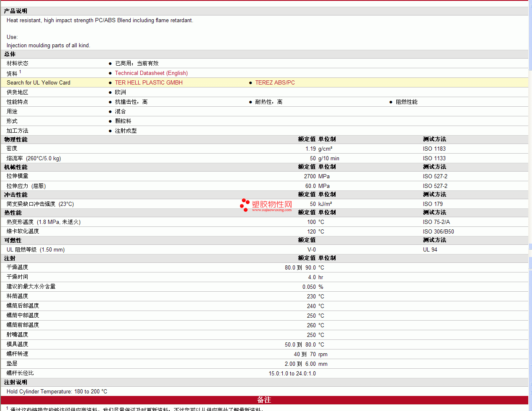Open Technical Datasheet (English) link
This screenshot has width=532, height=411.
tap(151, 73)
